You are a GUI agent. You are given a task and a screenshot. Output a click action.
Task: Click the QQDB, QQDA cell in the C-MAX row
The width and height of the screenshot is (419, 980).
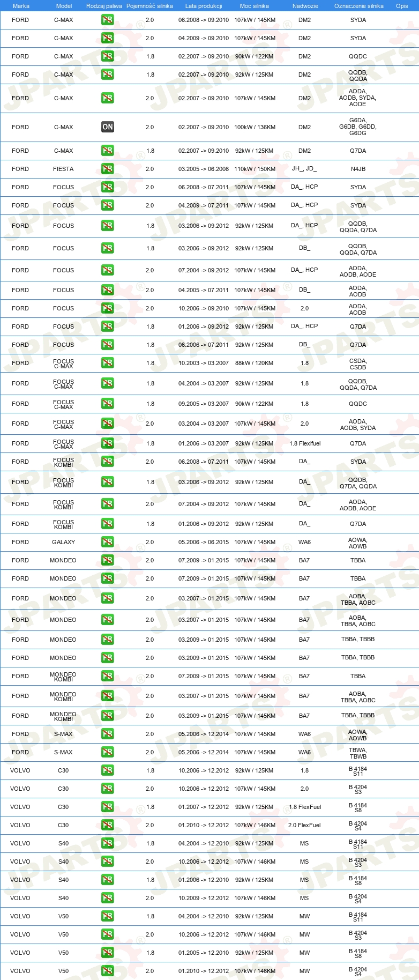[x=358, y=76]
